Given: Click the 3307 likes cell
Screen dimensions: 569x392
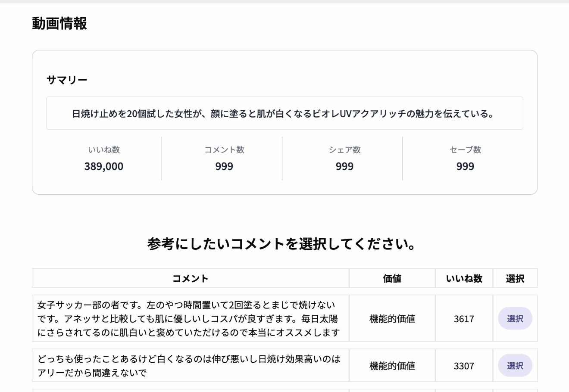Looking at the screenshot, I should tap(464, 366).
